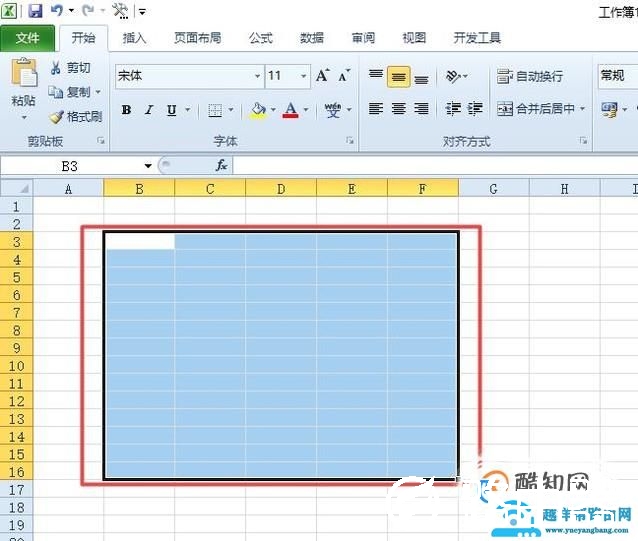Image resolution: width=638 pixels, height=541 pixels.
Task: Click the text Orientation icon
Action: [x=453, y=76]
